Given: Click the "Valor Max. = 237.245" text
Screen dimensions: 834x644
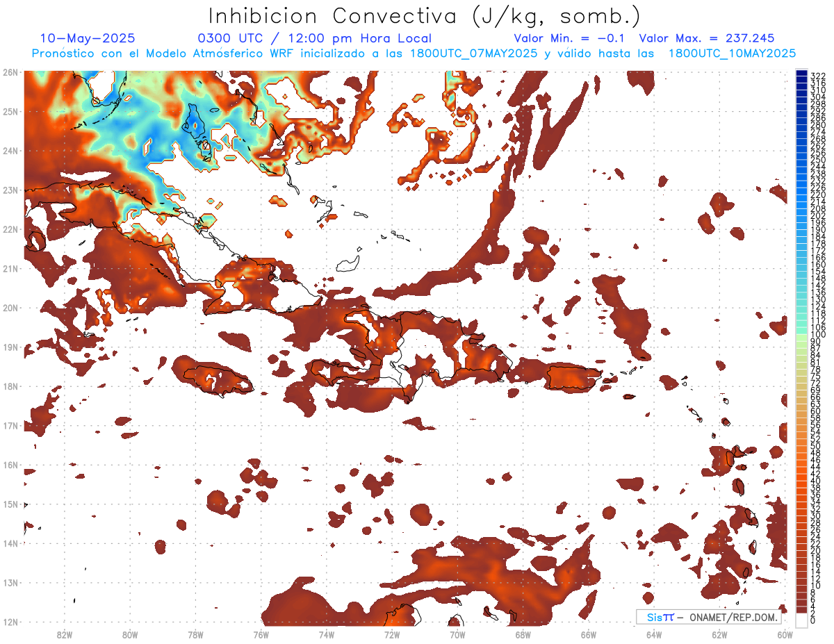Looking at the screenshot, I should point(707,38).
